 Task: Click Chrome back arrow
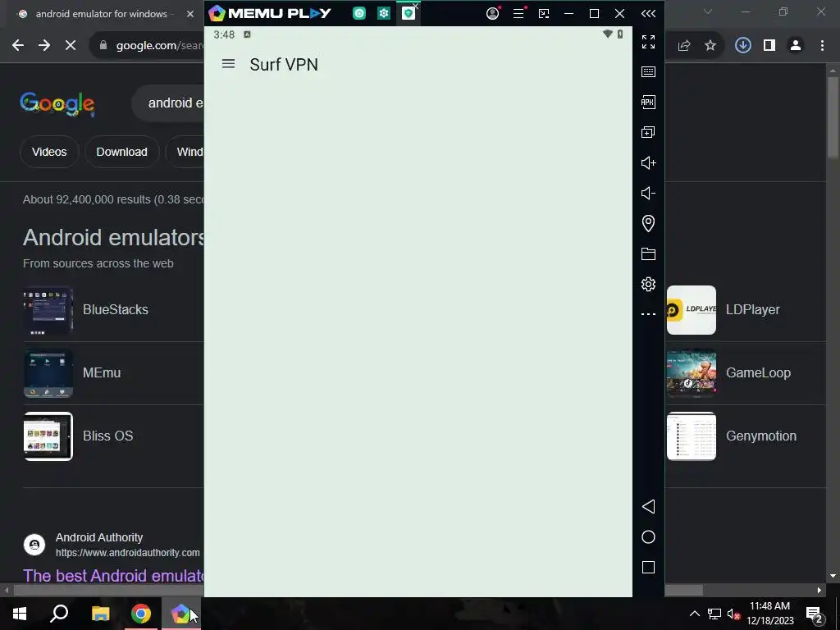click(x=18, y=46)
